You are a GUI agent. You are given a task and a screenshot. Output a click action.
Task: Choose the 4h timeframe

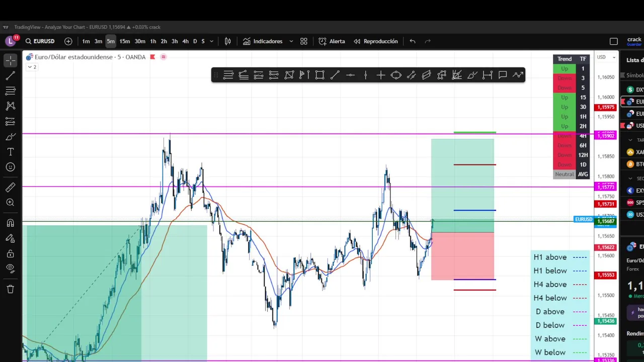[x=185, y=41]
